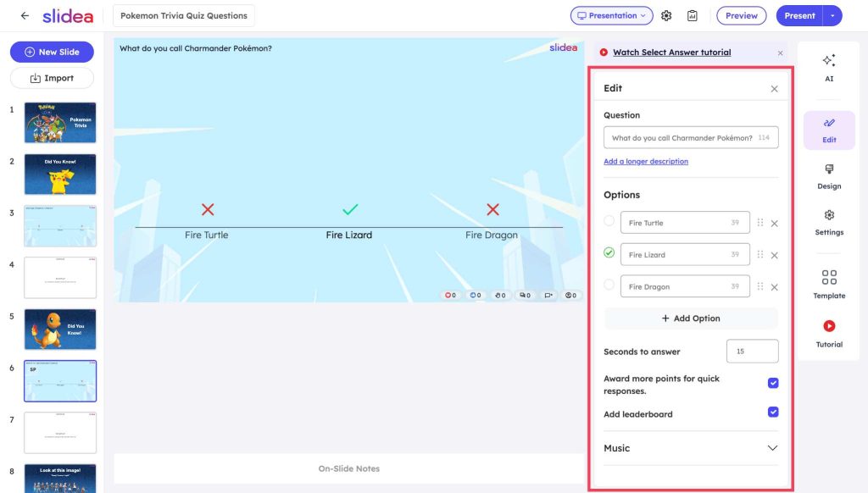
Task: Click the red play icon on tutorial banner
Action: [x=604, y=52]
